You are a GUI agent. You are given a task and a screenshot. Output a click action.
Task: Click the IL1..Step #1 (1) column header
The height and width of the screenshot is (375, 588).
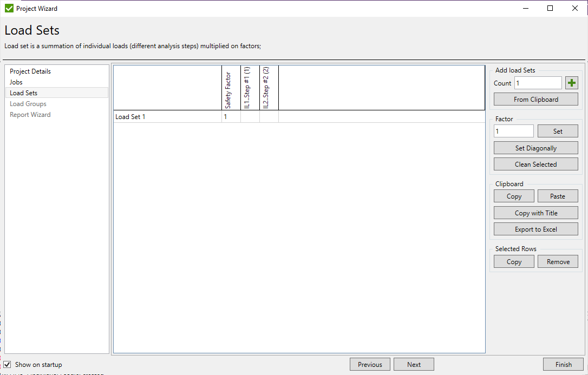250,88
